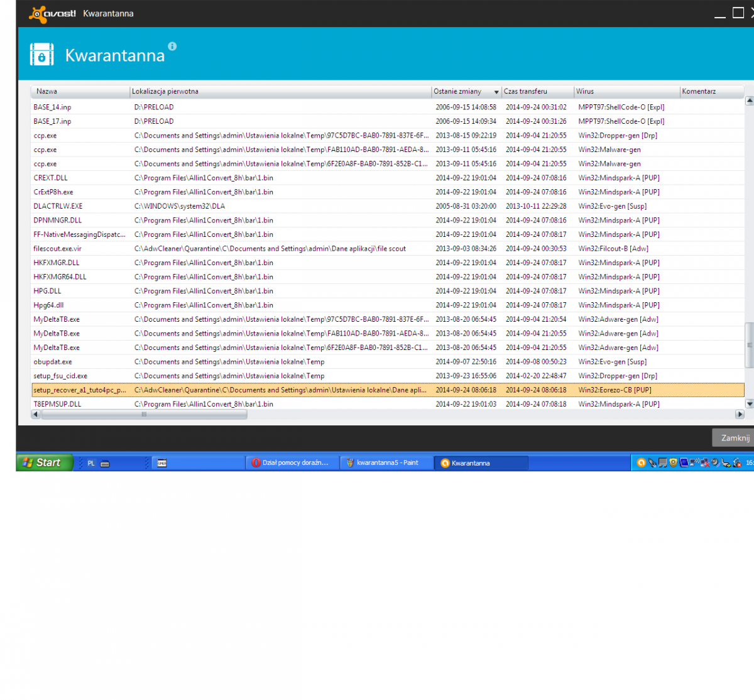Image resolution: width=754 pixels, height=700 pixels.
Task: Click the Komentarz column header
Action: (713, 92)
